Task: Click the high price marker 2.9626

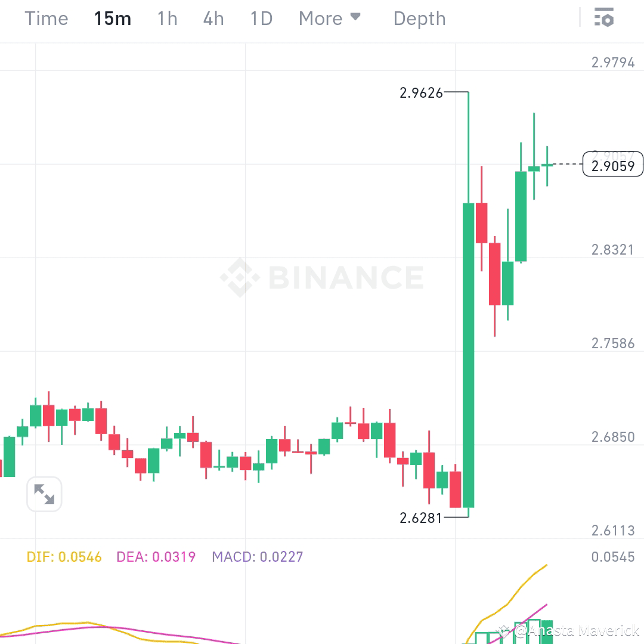Action: (x=420, y=93)
